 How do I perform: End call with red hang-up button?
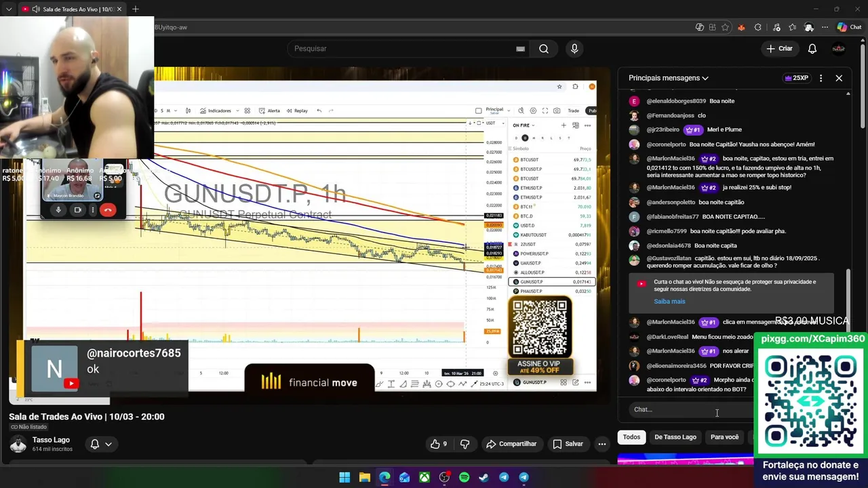tap(107, 210)
